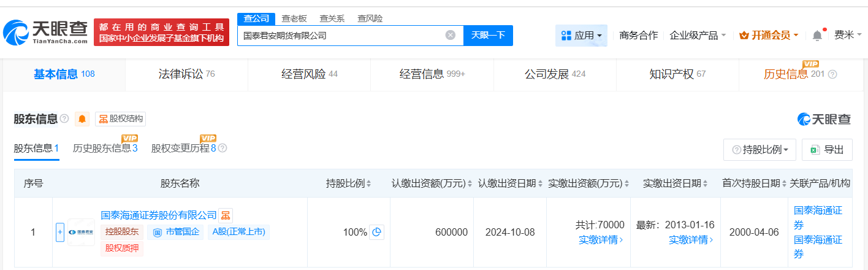Select the 查老板 search tab
Image resolution: width=868 pixels, height=270 pixels.
[x=294, y=18]
